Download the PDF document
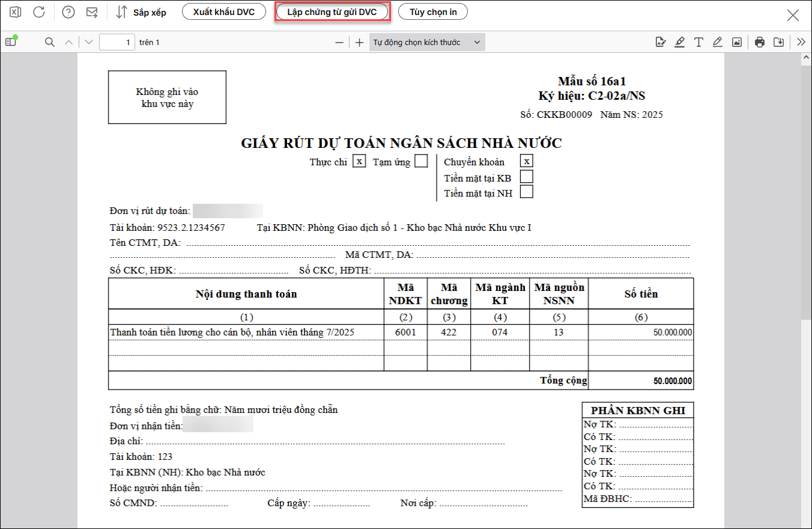The width and height of the screenshot is (812, 529). [x=778, y=42]
